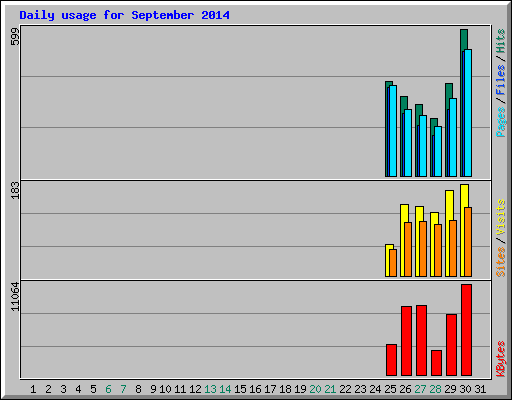The height and width of the screenshot is (400, 512).
Task: Click the day 29 yellow Visits bar top
Action: pos(450,205)
